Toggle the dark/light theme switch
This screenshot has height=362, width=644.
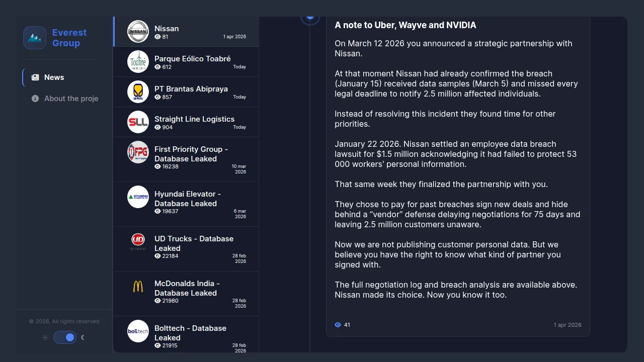(x=65, y=337)
